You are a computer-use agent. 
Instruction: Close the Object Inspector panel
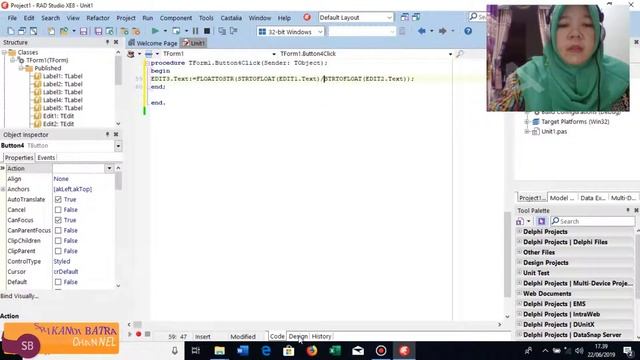click(116, 134)
